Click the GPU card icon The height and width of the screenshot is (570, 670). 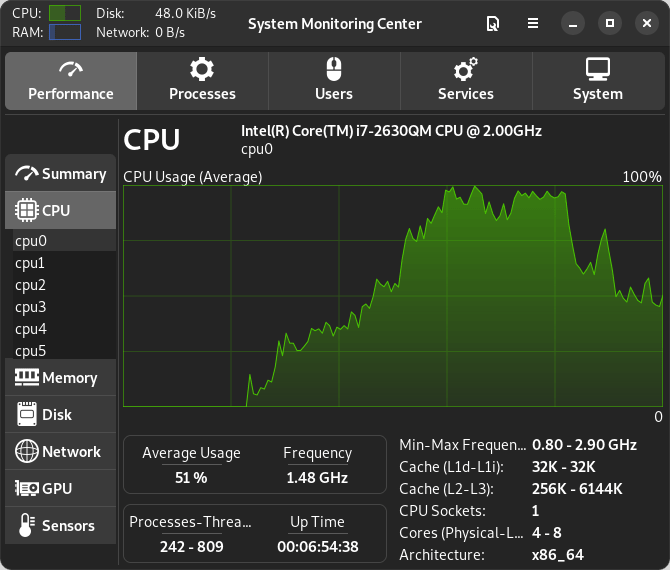pos(27,489)
